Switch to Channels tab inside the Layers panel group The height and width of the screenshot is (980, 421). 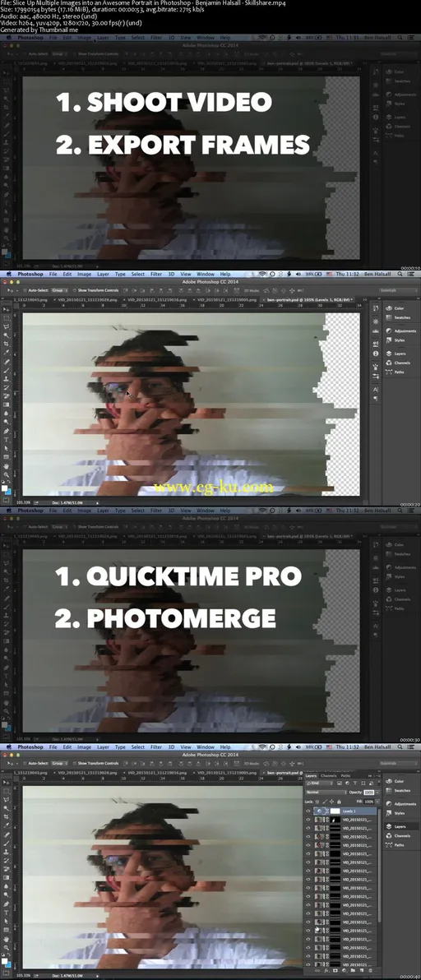click(329, 775)
